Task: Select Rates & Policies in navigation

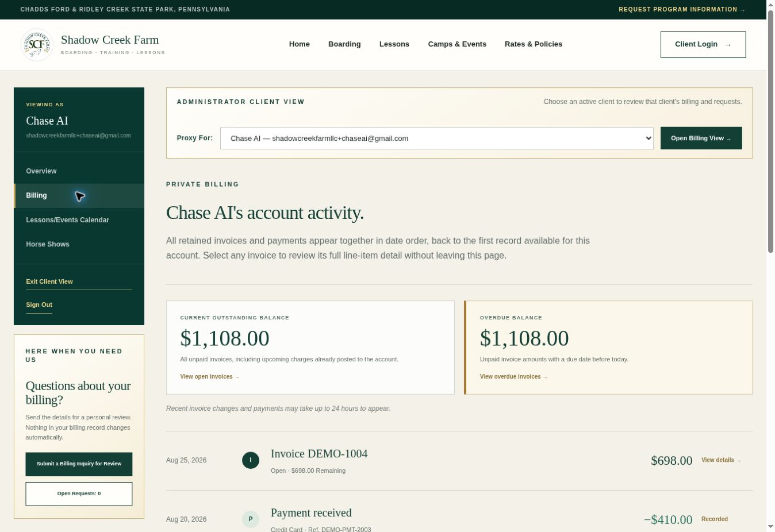Action: [534, 44]
